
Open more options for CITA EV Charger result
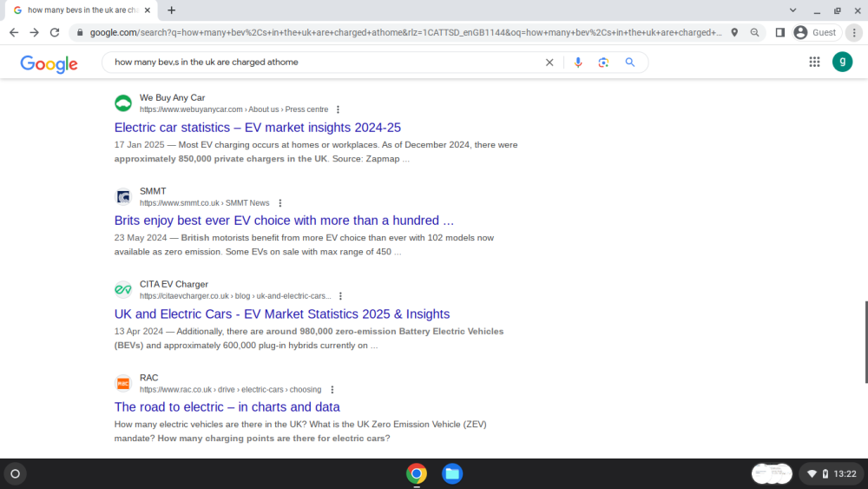[x=340, y=296]
